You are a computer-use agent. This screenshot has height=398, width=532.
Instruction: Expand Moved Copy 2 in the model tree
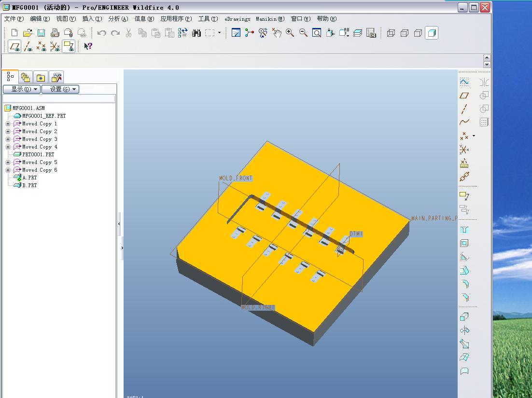pyautogui.click(x=8, y=132)
